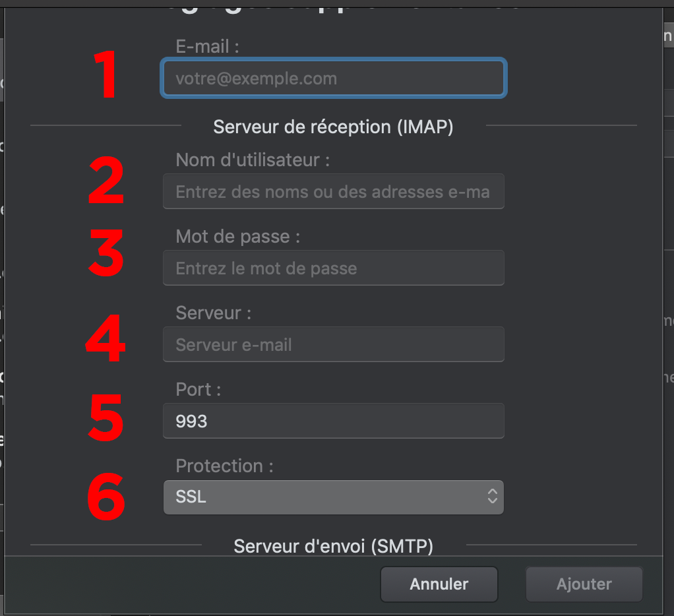674x616 pixels.
Task: Click the Port field showing 993
Action: click(x=333, y=421)
